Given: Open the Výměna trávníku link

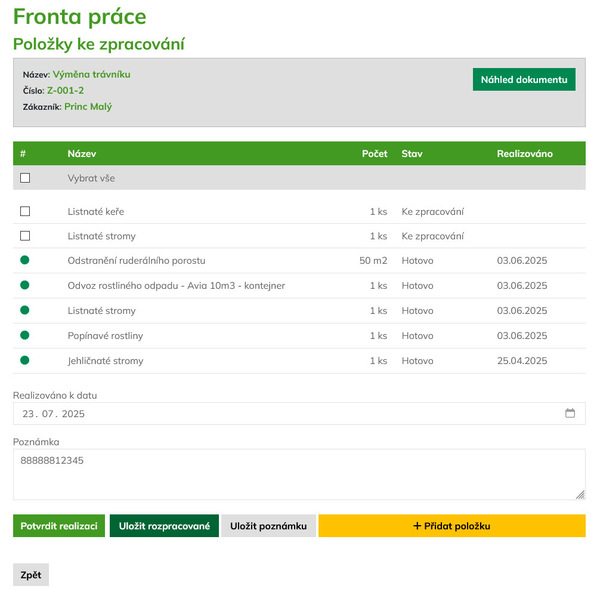Looking at the screenshot, I should (91, 74).
